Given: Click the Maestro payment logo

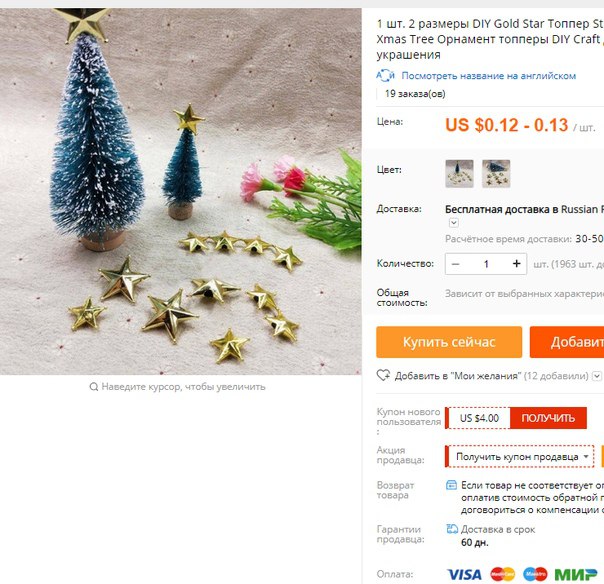Looking at the screenshot, I should pyautogui.click(x=535, y=574).
